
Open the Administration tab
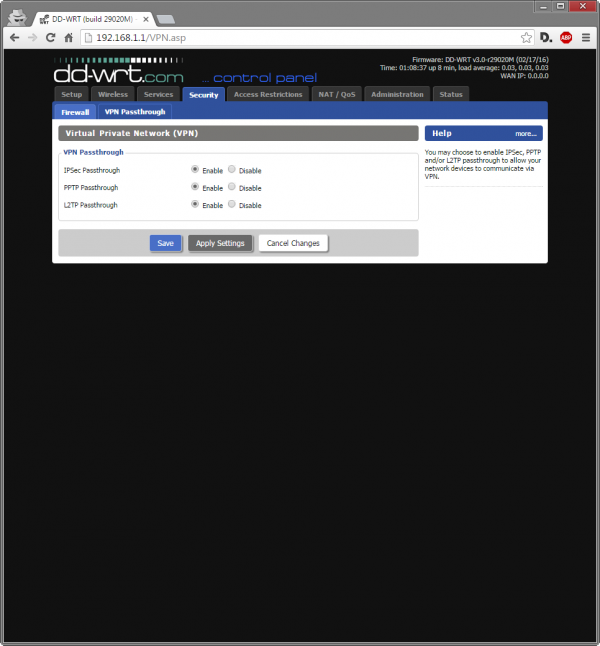(397, 95)
